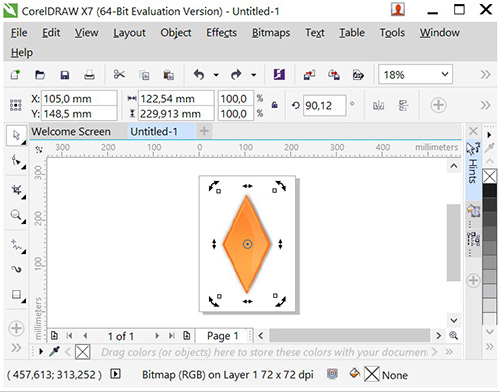The width and height of the screenshot is (500, 392).
Task: Cut the selection with scissors icon
Action: tap(119, 74)
